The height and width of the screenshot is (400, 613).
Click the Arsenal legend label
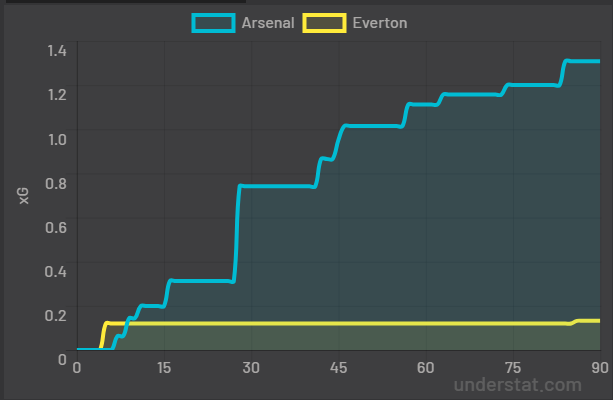tap(268, 23)
